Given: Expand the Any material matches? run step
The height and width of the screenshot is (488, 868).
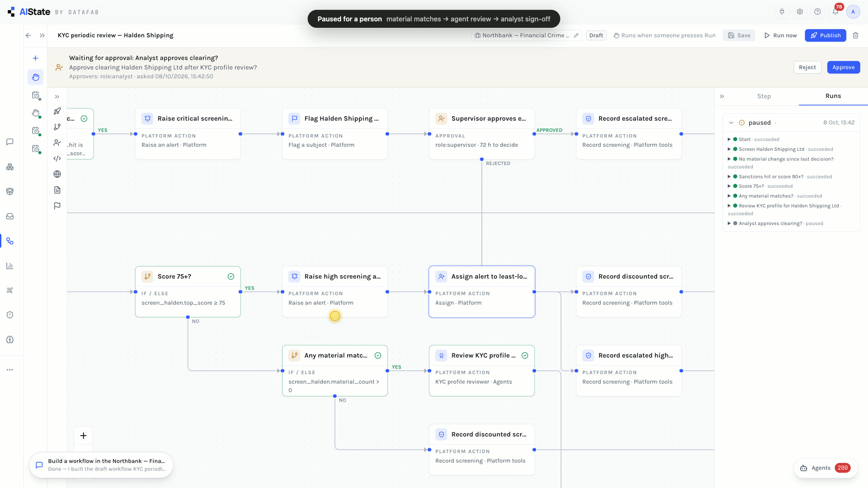Looking at the screenshot, I should pyautogui.click(x=729, y=196).
